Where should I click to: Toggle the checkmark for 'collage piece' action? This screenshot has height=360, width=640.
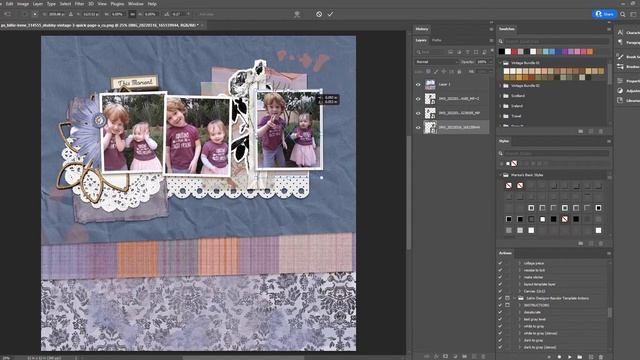click(500, 263)
